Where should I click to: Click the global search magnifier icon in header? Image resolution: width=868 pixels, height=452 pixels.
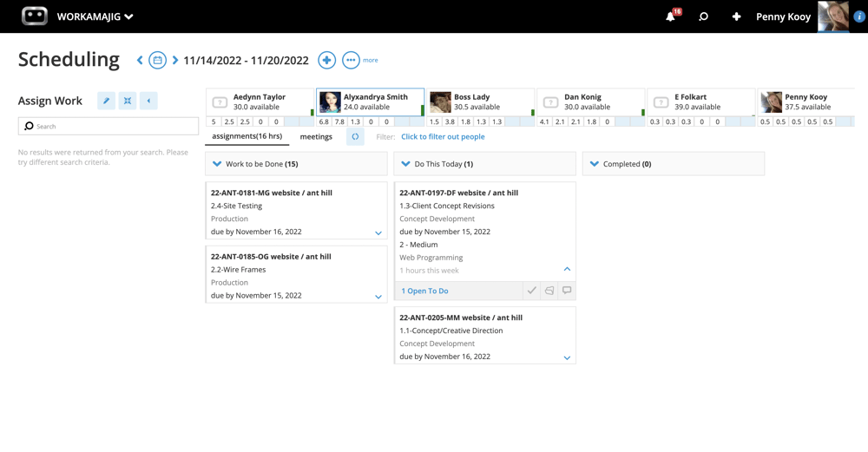click(x=703, y=16)
